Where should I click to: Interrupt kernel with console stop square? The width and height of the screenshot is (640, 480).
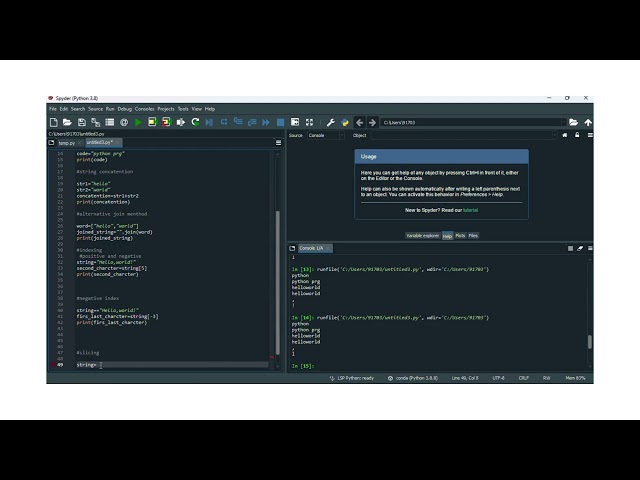tap(570, 248)
